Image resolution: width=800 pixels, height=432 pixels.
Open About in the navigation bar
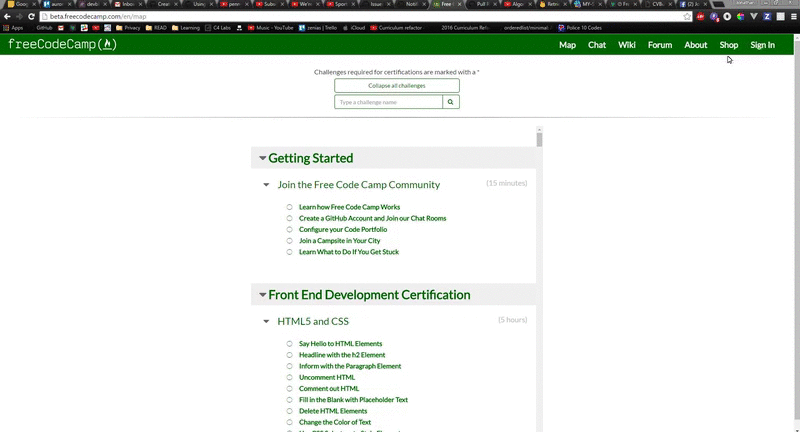click(x=696, y=45)
